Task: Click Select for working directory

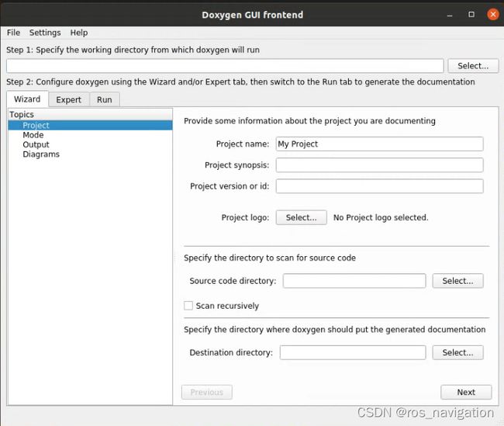Action: tap(473, 66)
